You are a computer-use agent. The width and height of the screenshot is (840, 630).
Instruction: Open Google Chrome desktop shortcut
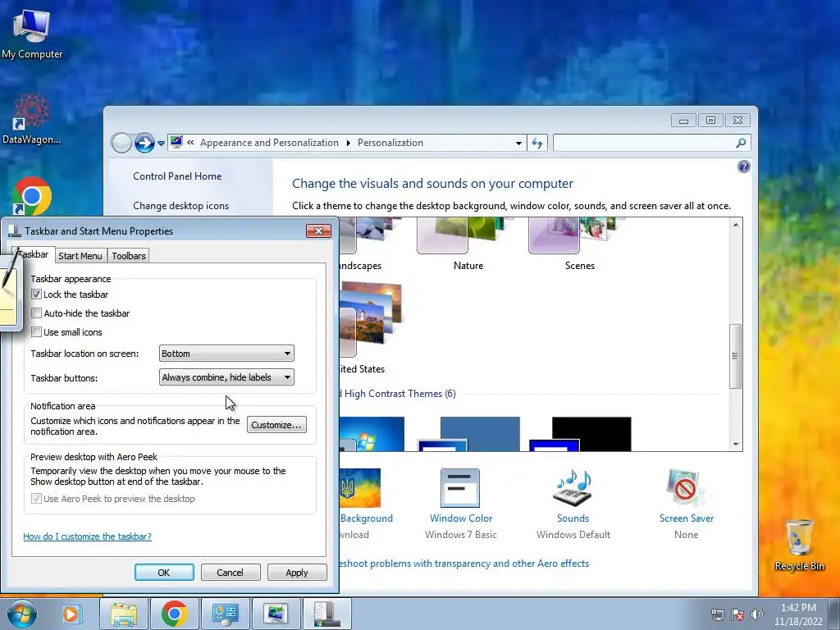click(32, 196)
